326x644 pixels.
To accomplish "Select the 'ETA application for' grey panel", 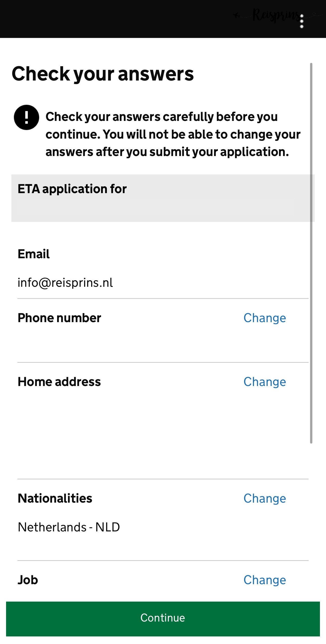I will (x=163, y=198).
